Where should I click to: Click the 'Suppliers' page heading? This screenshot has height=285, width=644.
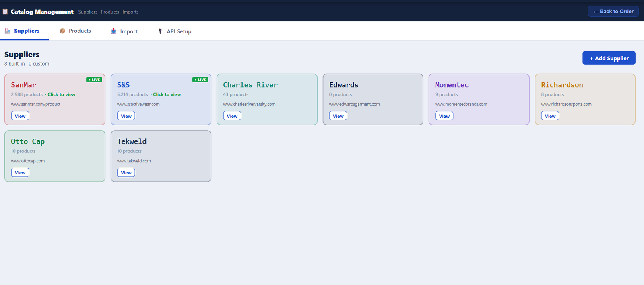point(22,54)
